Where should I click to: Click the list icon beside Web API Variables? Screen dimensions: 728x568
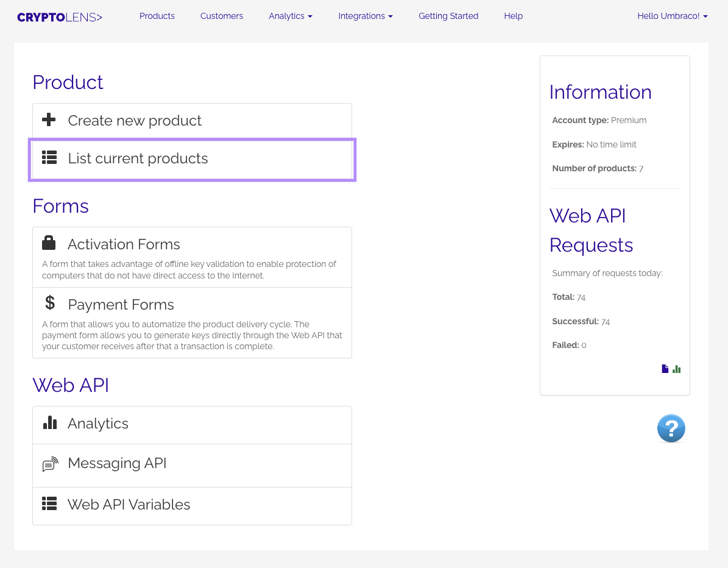[49, 504]
